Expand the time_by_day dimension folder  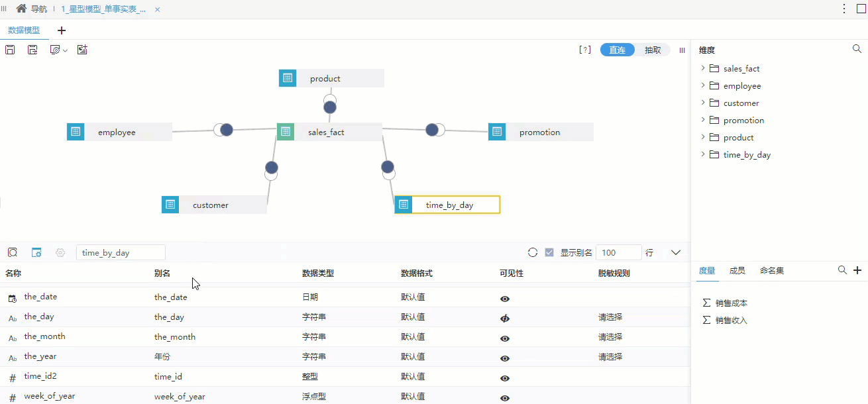point(703,154)
